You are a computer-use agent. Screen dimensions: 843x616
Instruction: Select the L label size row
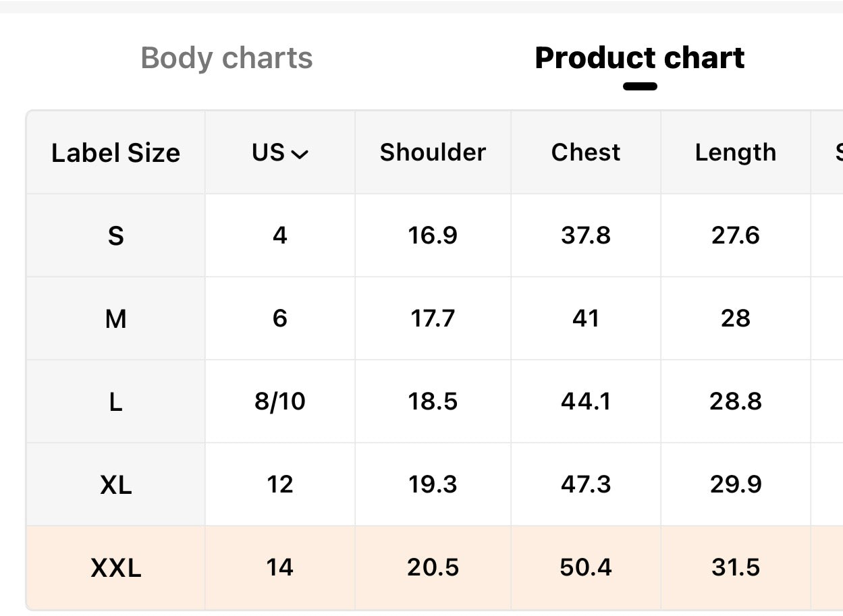click(435, 401)
